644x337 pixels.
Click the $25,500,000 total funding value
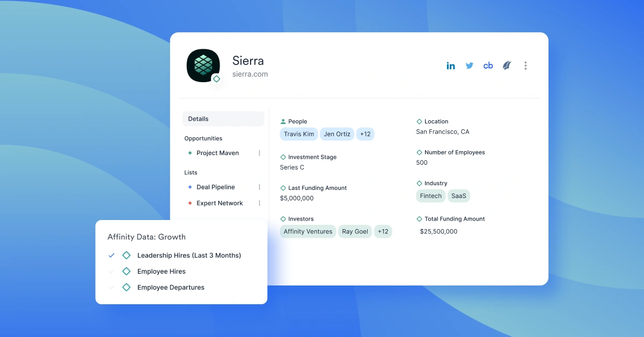pos(438,232)
